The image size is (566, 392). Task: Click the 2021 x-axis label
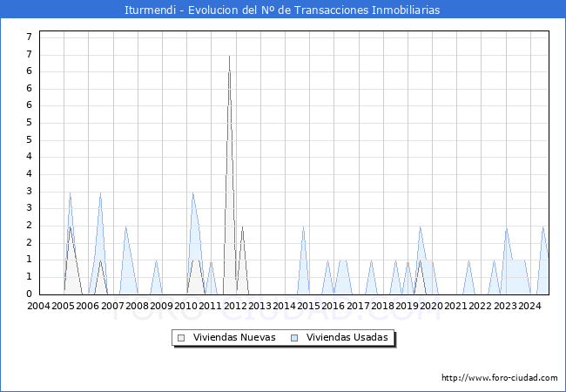point(455,306)
